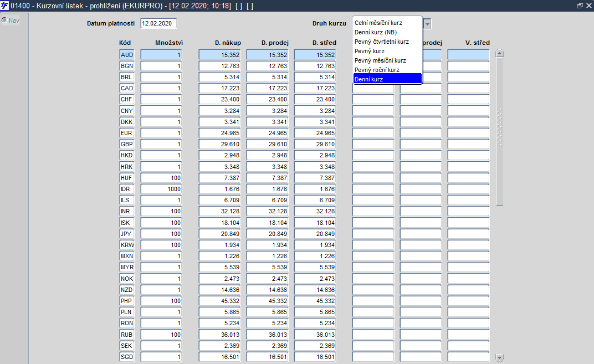Select the SGD currency code cell

coord(126,357)
